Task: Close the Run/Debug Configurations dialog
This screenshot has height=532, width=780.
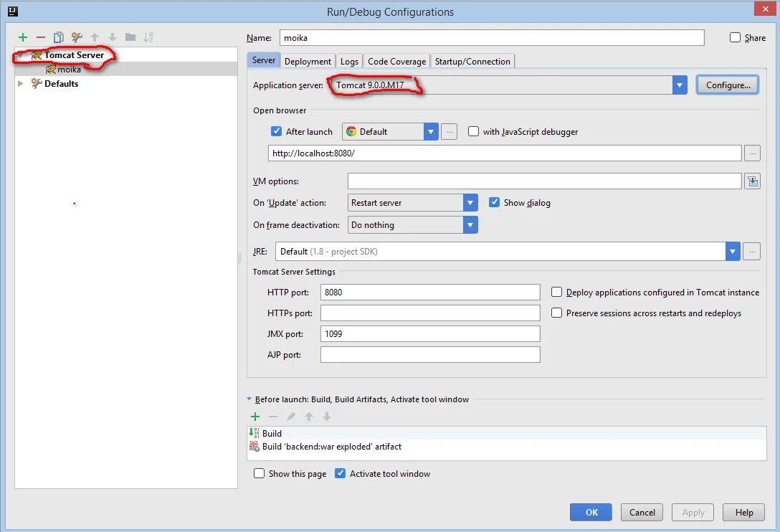Action: [x=765, y=9]
